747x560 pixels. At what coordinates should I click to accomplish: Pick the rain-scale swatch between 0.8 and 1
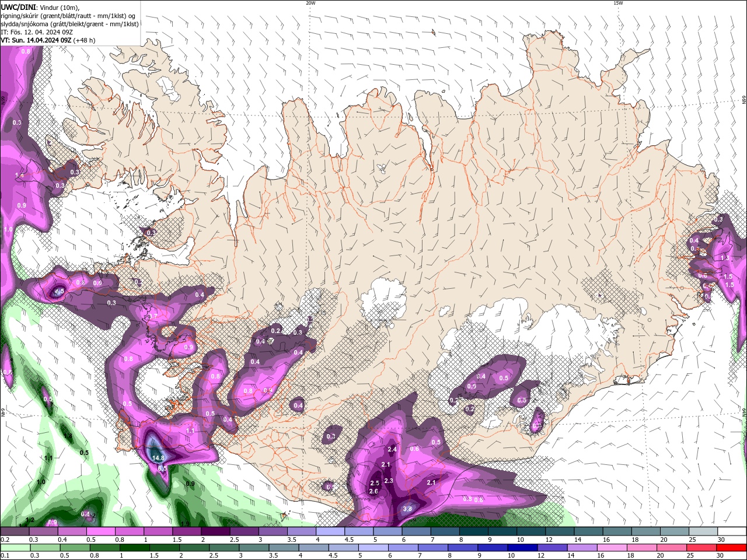point(104,548)
